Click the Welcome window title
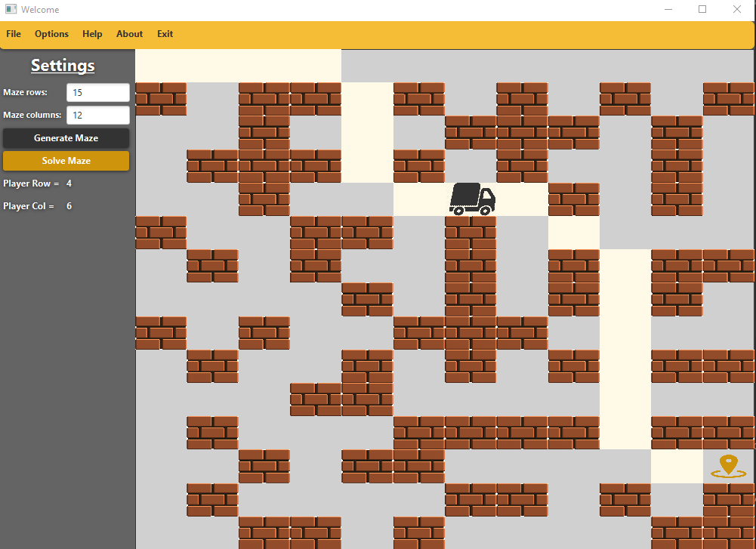This screenshot has width=756, height=549. click(40, 9)
